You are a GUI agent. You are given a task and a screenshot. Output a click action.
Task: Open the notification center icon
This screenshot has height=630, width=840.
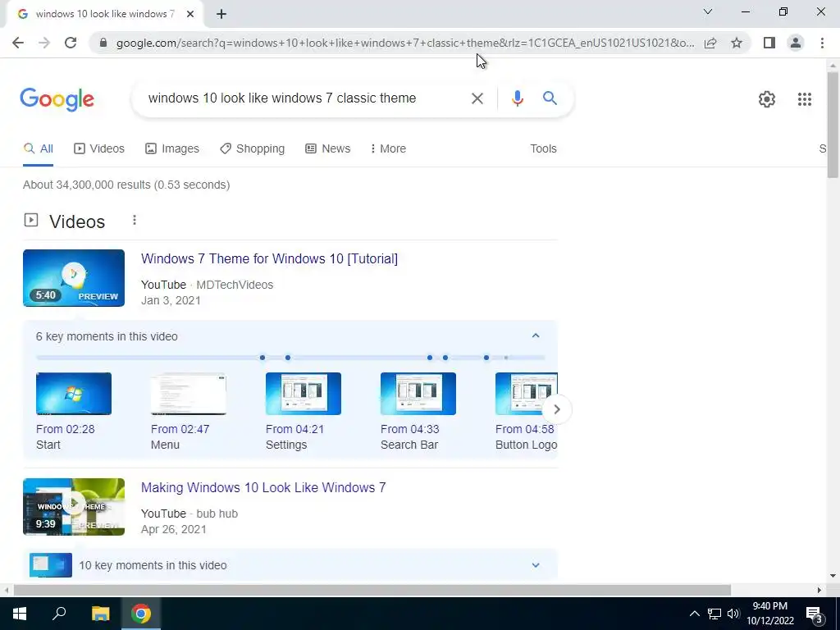tap(815, 614)
